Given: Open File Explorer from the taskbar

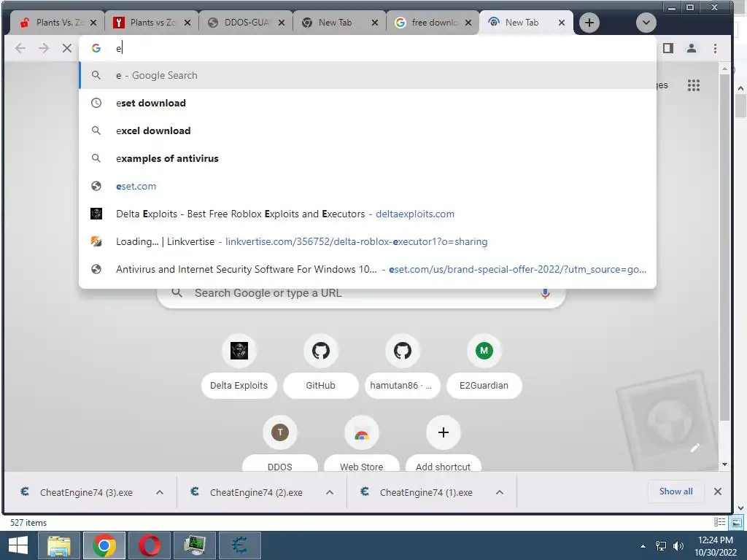Looking at the screenshot, I should click(x=58, y=545).
